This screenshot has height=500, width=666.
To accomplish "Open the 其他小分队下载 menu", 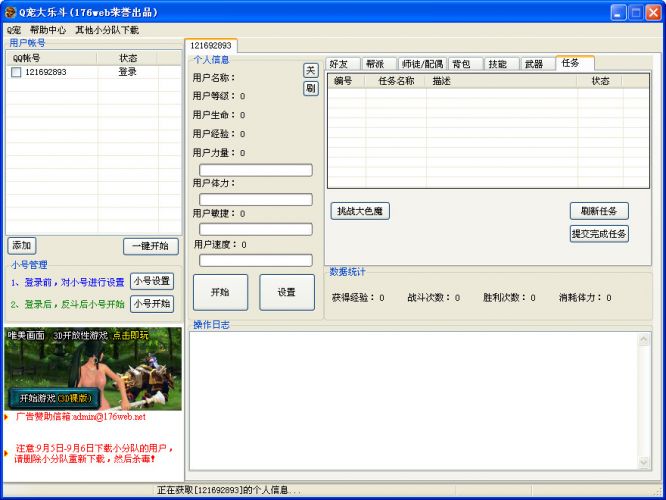I will (x=107, y=30).
